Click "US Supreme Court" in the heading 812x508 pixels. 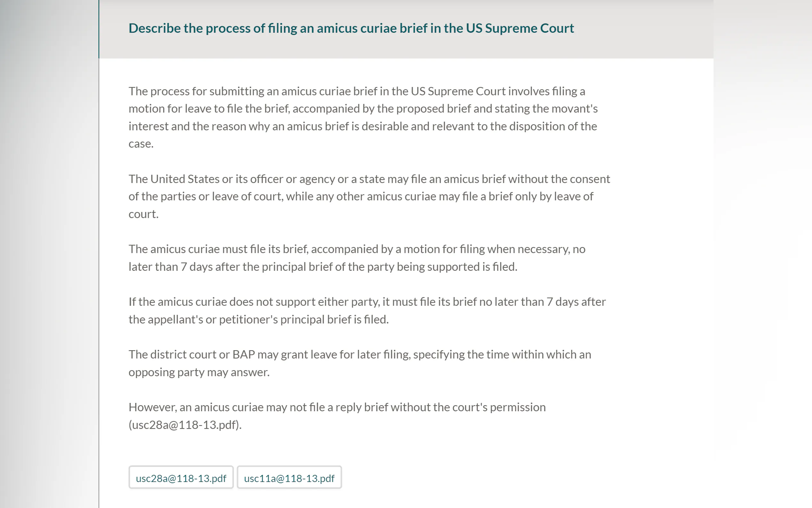coord(519,28)
